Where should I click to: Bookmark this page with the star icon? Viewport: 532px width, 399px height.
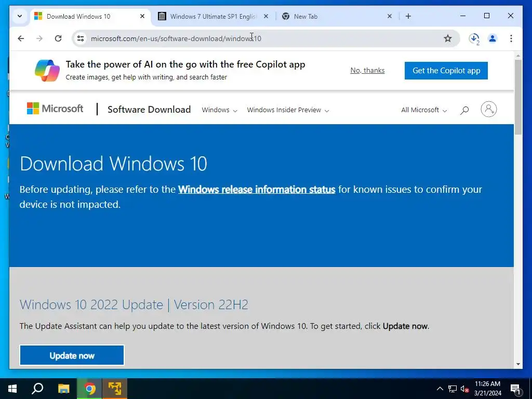click(447, 38)
